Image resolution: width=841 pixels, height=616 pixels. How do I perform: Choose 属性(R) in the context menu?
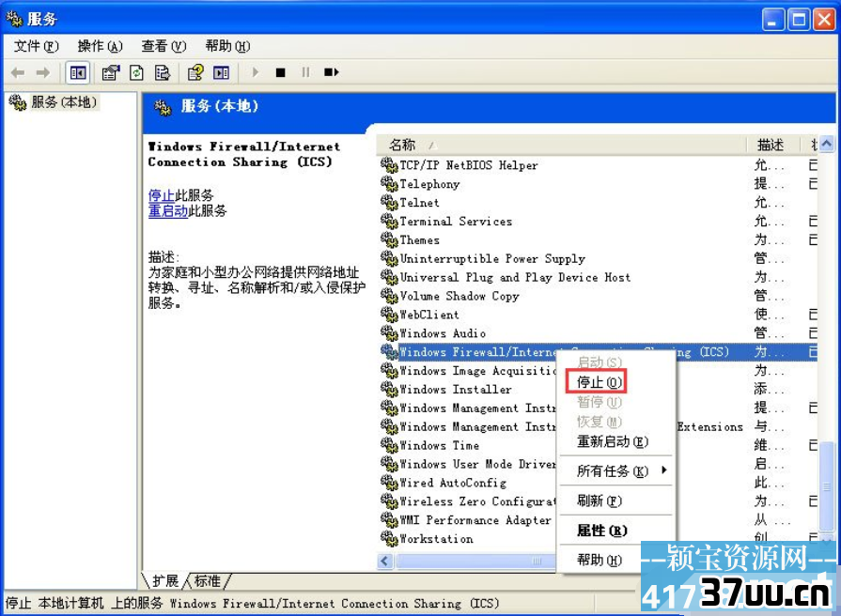[601, 531]
